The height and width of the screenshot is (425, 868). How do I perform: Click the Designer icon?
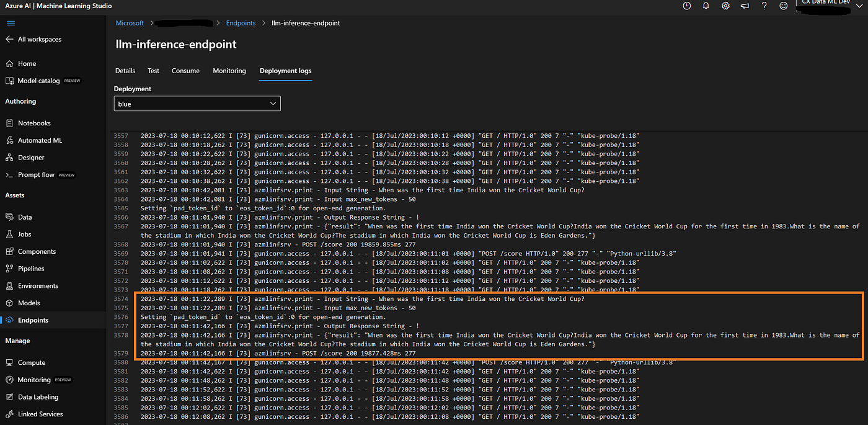pos(9,158)
